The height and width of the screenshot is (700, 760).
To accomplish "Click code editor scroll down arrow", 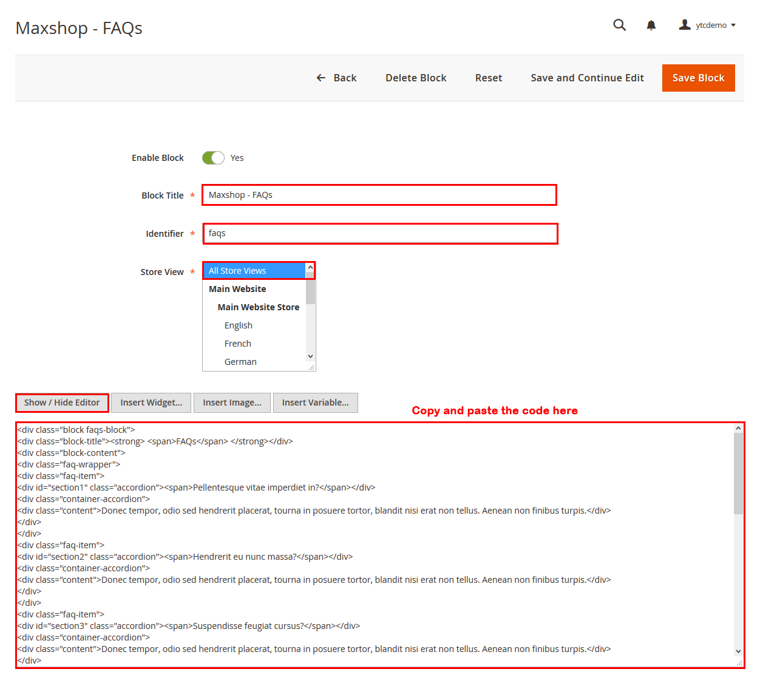I will [x=738, y=651].
